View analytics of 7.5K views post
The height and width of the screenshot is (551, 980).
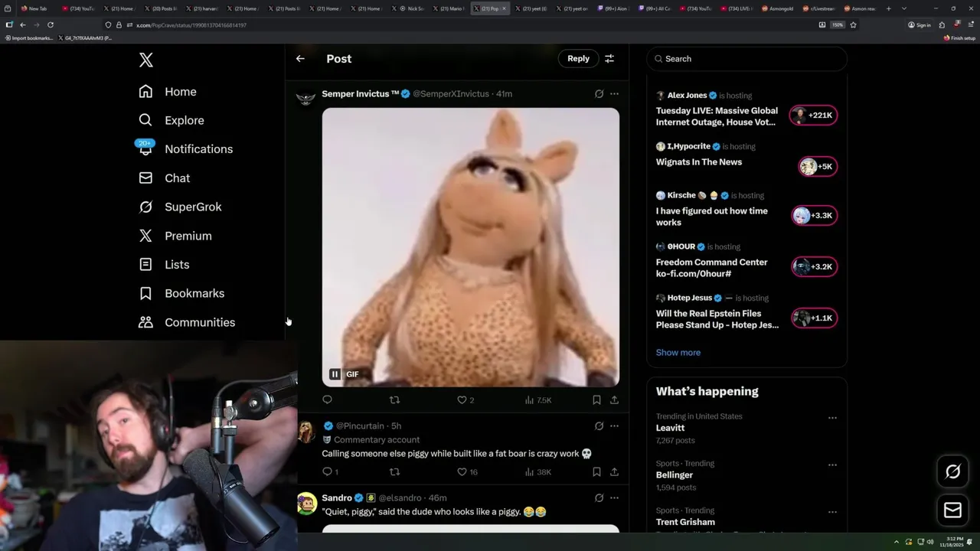tap(537, 400)
